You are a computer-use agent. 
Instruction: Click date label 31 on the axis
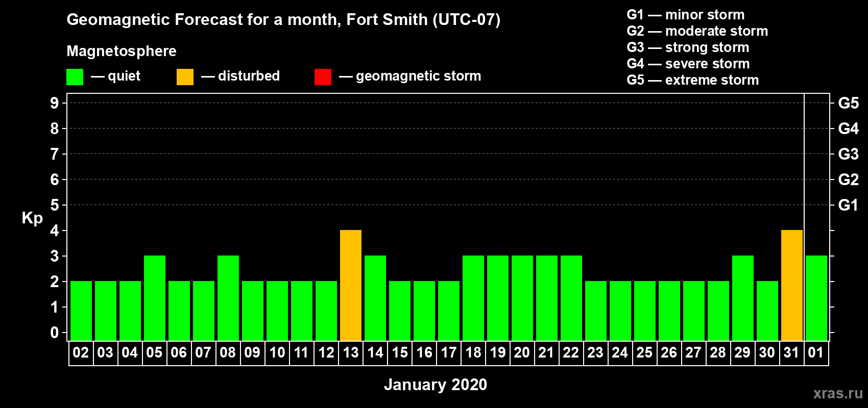point(791,352)
